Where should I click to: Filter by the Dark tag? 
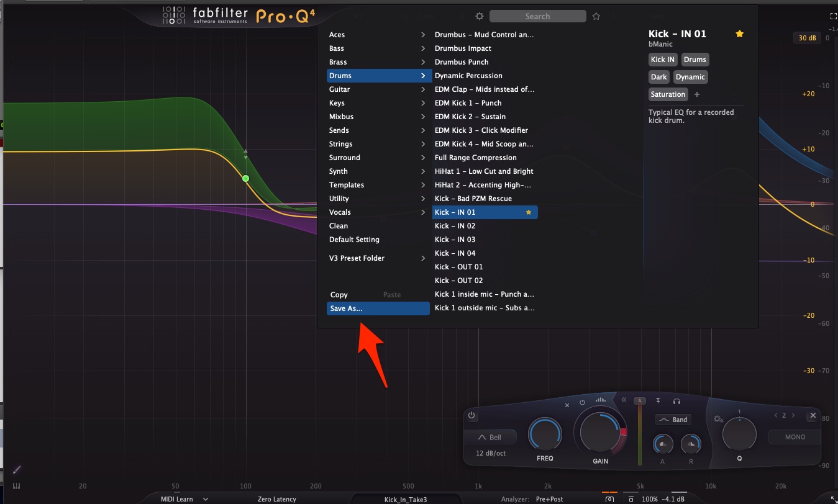click(658, 77)
